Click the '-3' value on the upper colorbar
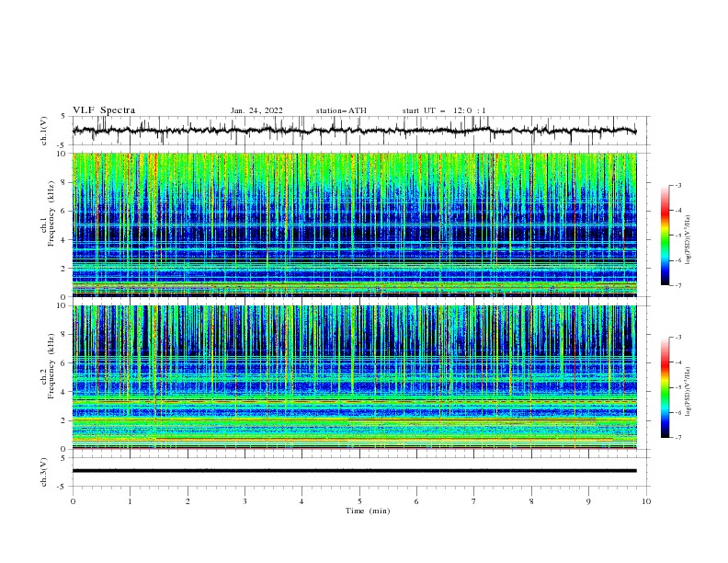 pos(677,185)
